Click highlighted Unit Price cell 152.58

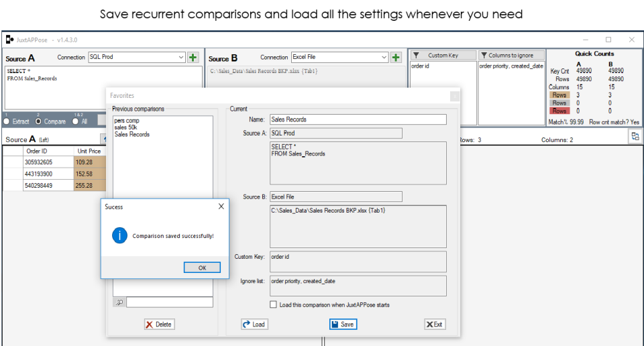(89, 174)
